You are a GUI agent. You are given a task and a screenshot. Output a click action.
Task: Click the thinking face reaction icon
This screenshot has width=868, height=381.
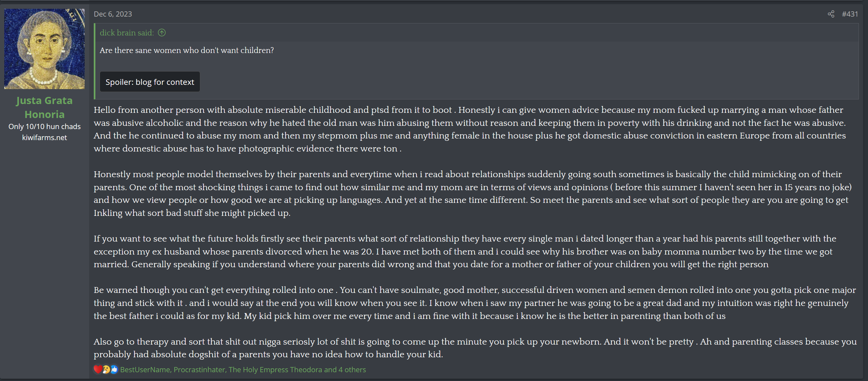106,369
